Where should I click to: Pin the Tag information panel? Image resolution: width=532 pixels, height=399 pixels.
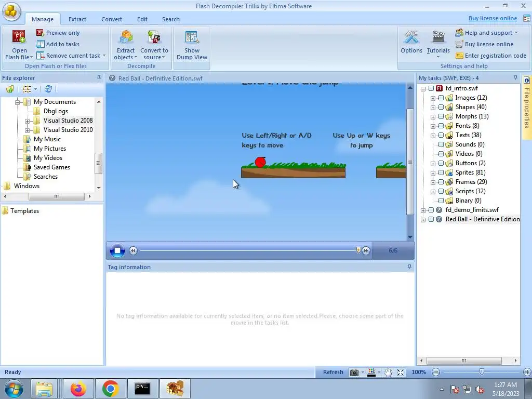click(409, 267)
